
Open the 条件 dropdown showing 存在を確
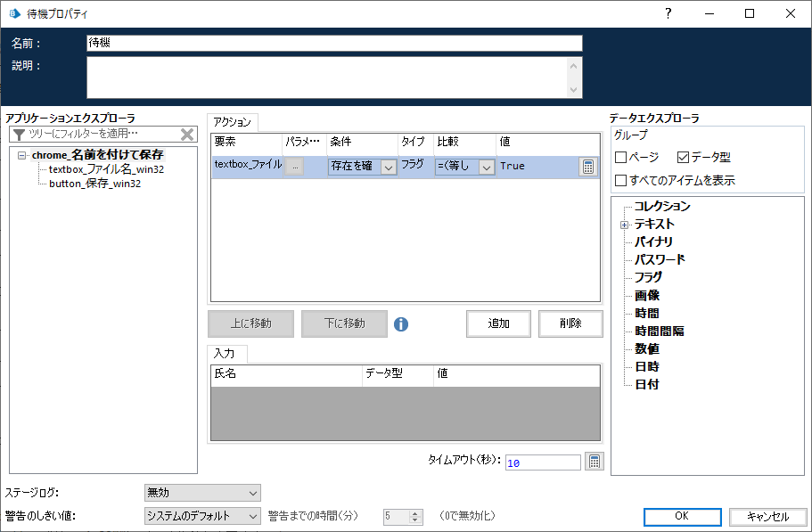(363, 167)
